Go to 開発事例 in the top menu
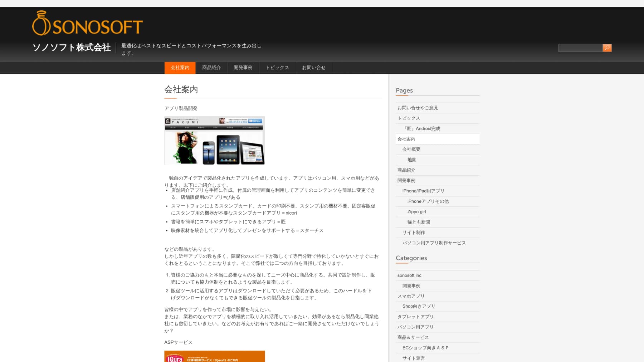The image size is (644, 362). 243,68
